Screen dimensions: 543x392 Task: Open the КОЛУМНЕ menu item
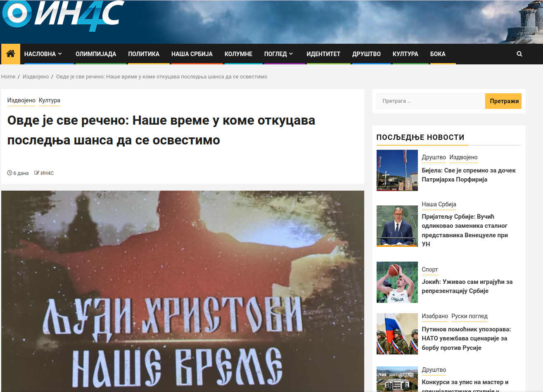(x=238, y=54)
